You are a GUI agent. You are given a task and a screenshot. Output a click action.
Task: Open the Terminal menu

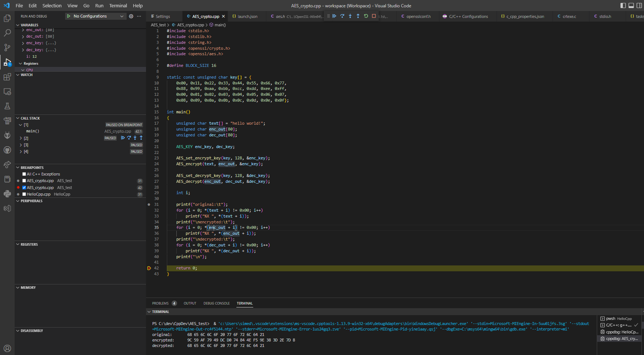118,5
